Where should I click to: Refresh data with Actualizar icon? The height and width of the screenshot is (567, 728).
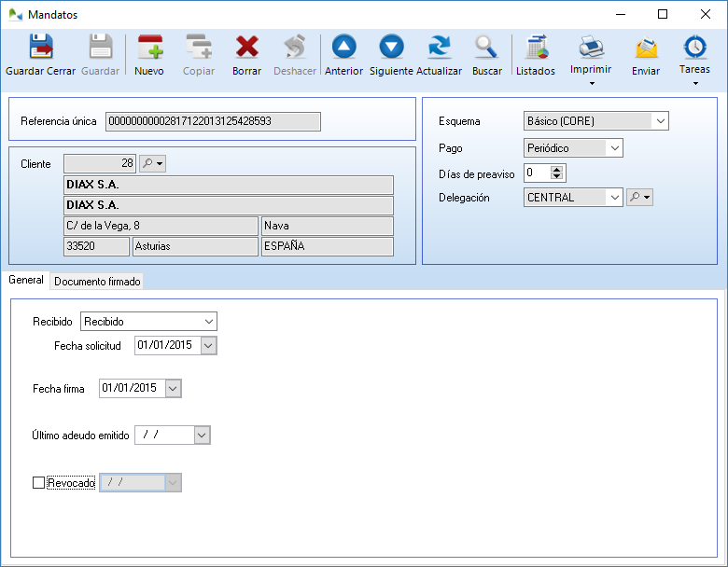pyautogui.click(x=439, y=48)
